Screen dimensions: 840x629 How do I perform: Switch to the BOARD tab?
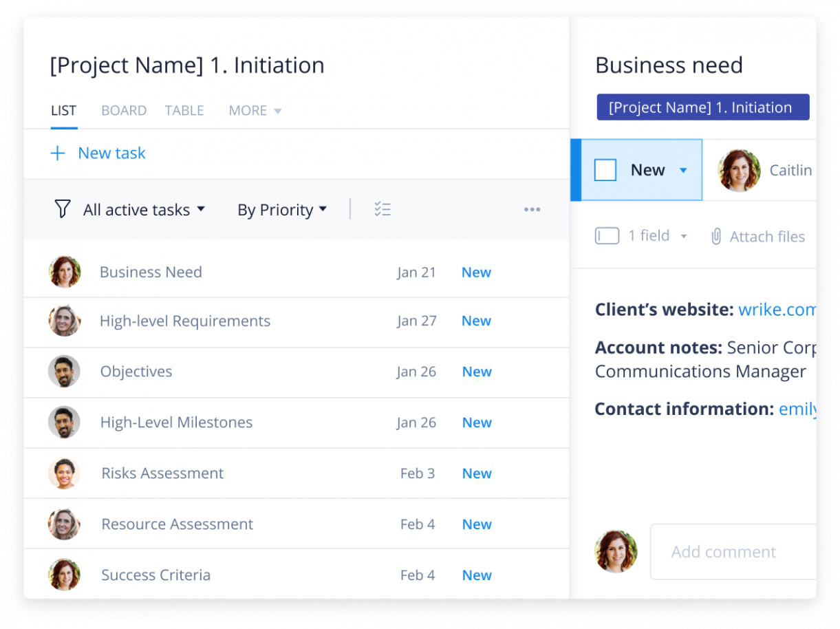124,111
